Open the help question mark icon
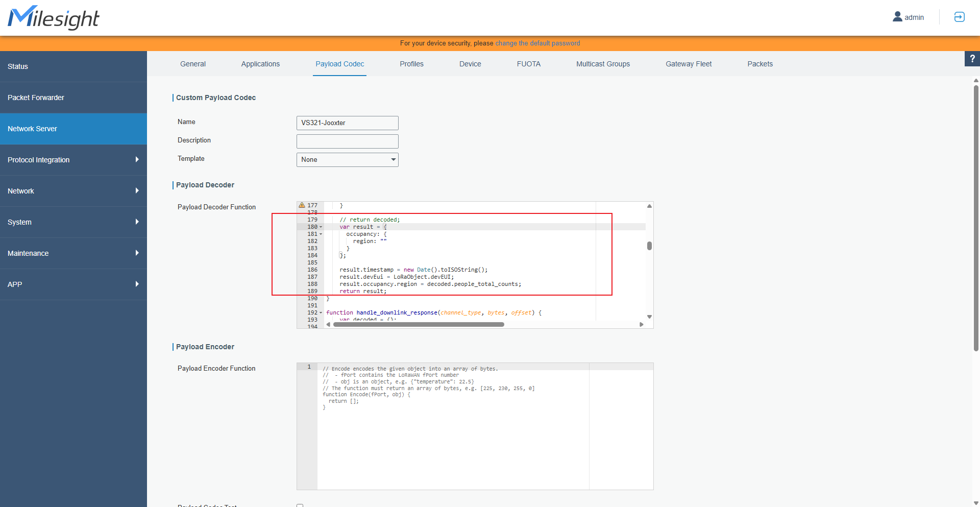This screenshot has width=980, height=507. tap(972, 59)
